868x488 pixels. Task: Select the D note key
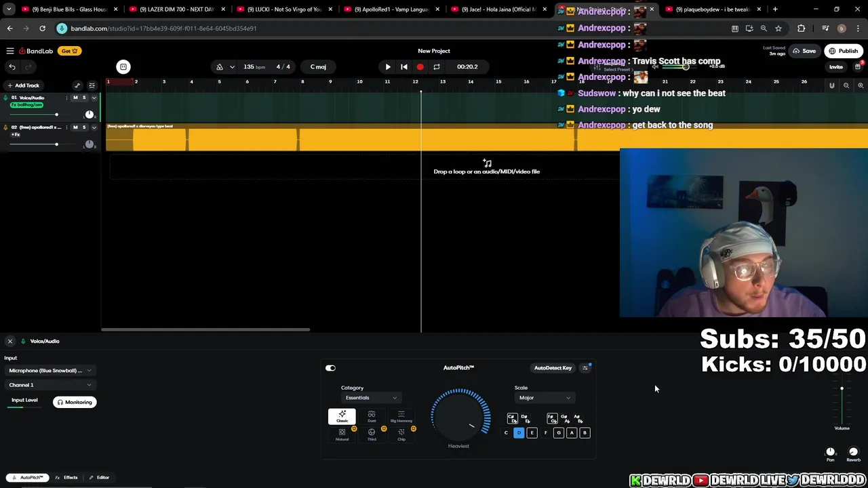pyautogui.click(x=519, y=432)
